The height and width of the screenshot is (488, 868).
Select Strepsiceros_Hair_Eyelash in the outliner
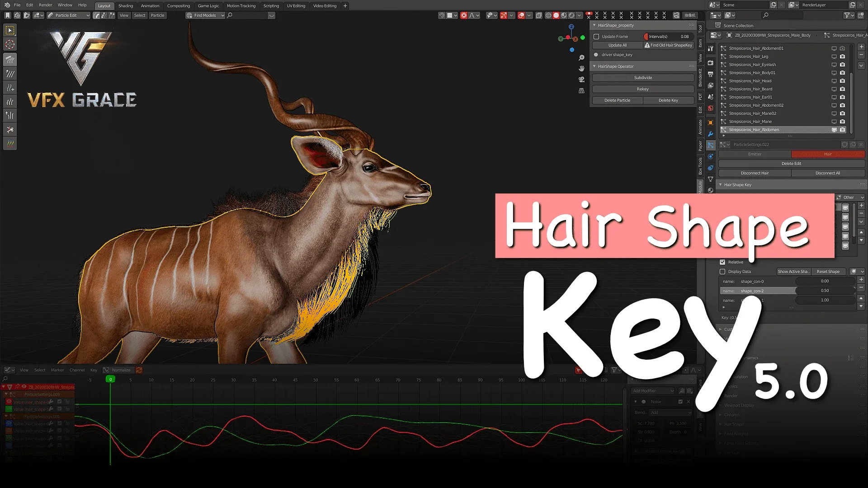coord(752,65)
